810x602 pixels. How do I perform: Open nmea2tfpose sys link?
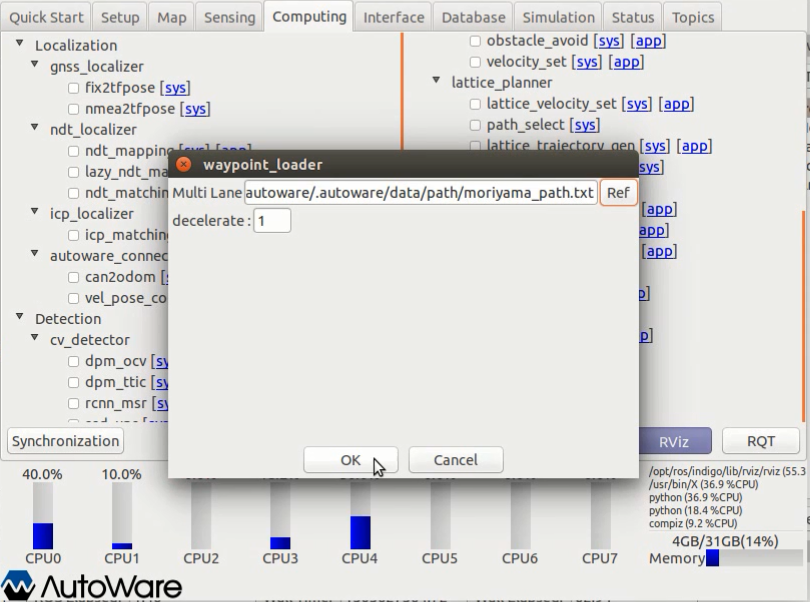click(x=195, y=109)
